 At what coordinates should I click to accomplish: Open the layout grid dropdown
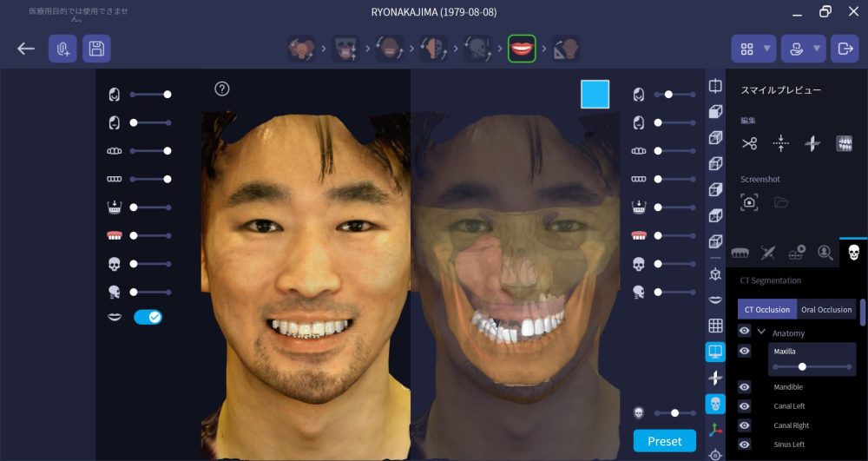pos(753,49)
